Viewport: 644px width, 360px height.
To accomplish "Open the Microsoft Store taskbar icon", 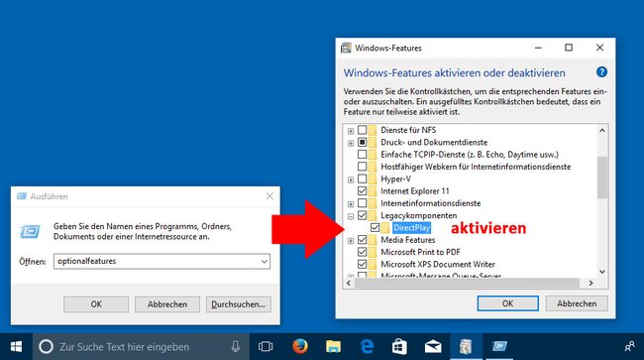I will point(399,346).
